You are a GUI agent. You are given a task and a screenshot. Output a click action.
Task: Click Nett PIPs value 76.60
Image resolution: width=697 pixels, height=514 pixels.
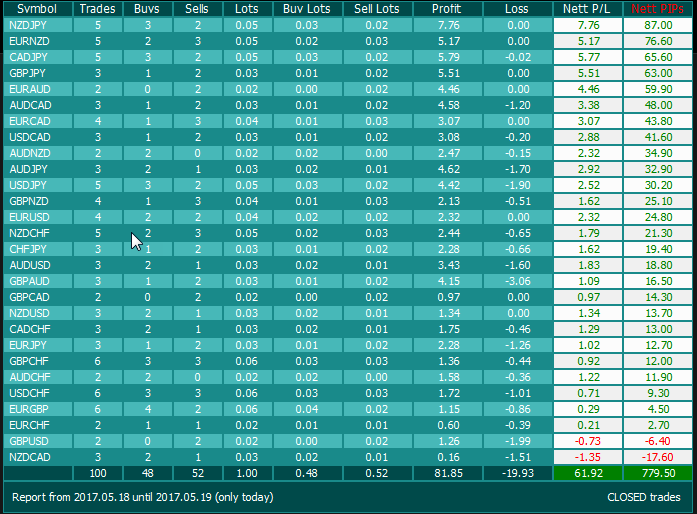pyautogui.click(x=658, y=41)
